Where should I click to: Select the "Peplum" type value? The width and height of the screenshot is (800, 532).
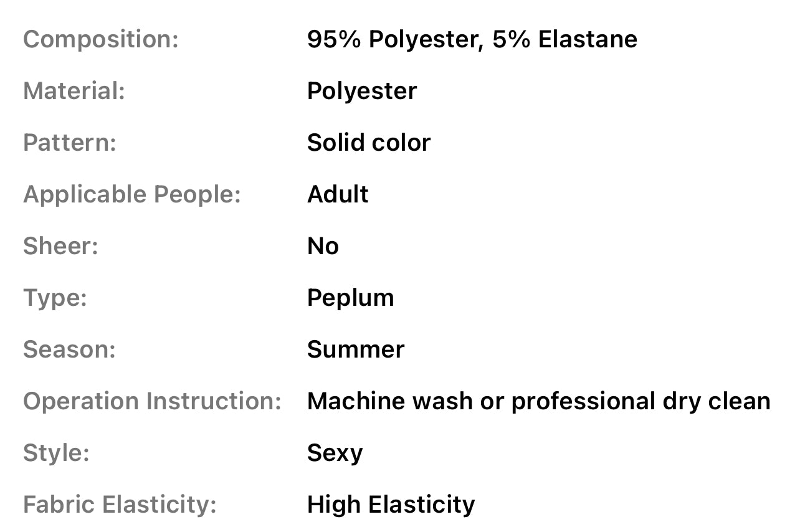coord(350,298)
